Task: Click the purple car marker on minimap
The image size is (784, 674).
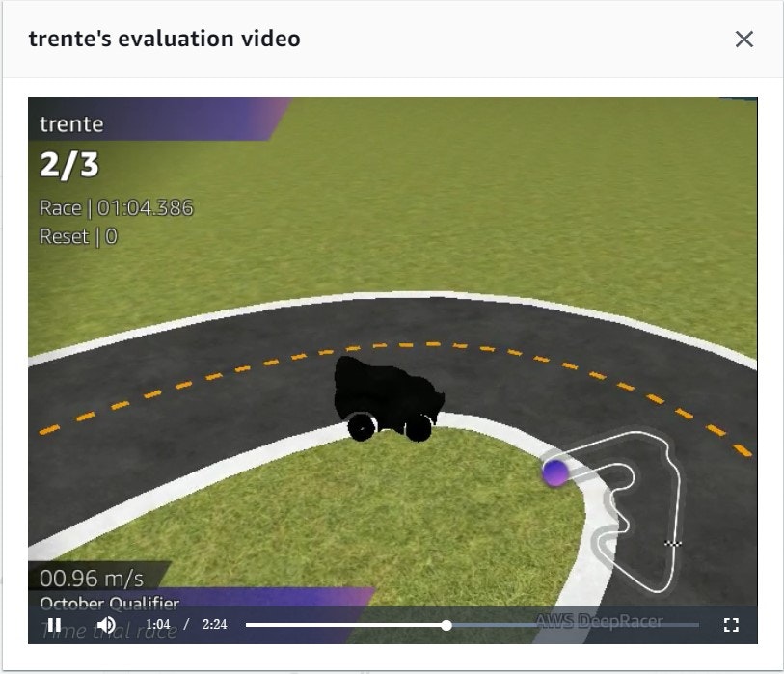Action: click(x=555, y=473)
